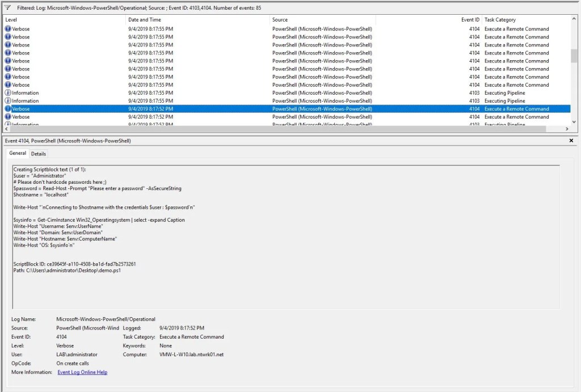This screenshot has height=392, width=581.
Task: Open the Event Log Online Help link
Action: pos(82,372)
